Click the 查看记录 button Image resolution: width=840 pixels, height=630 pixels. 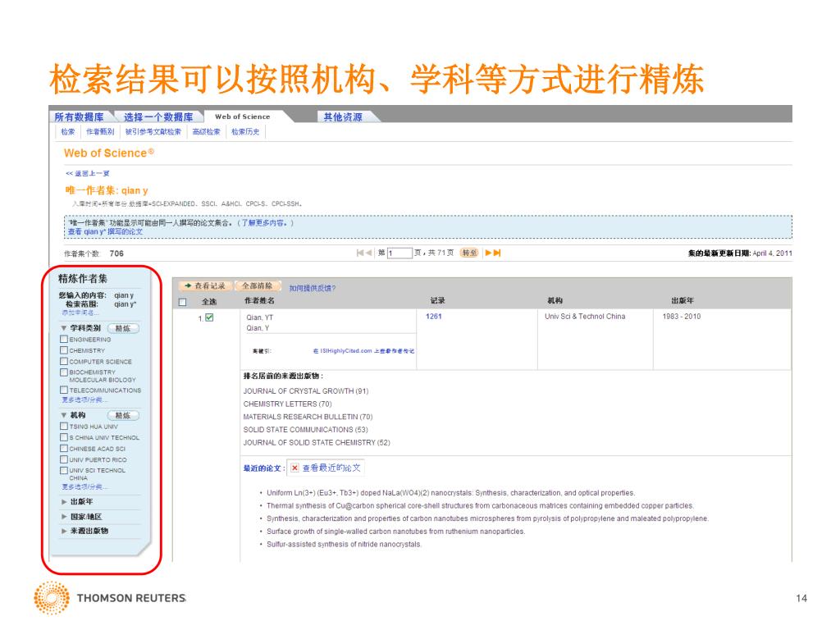[x=205, y=286]
